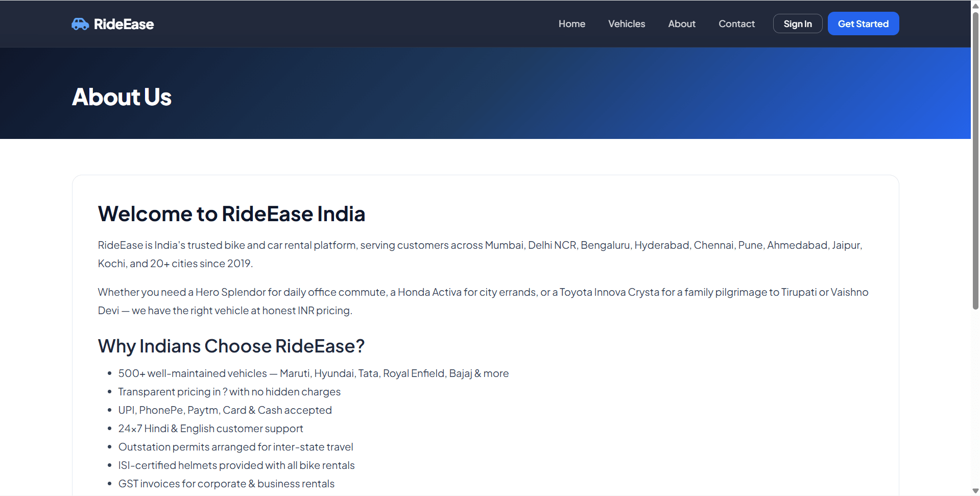Viewport: 980px width, 496px height.
Task: Open the RideEase brand name link
Action: pos(124,24)
